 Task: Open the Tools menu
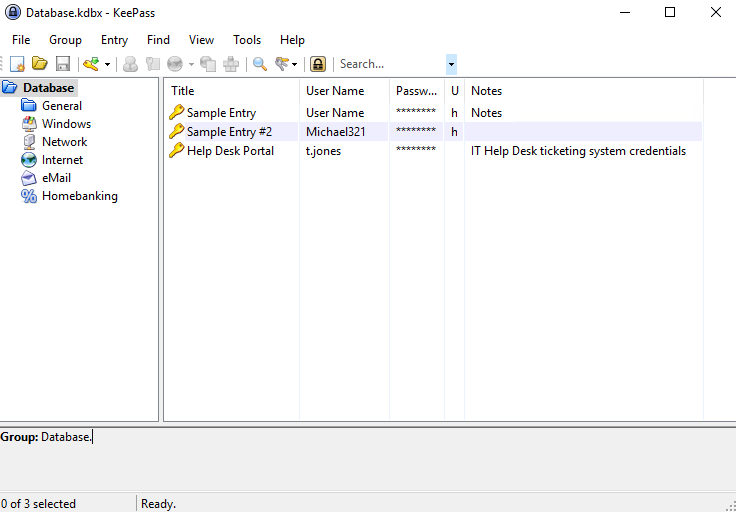pos(247,40)
